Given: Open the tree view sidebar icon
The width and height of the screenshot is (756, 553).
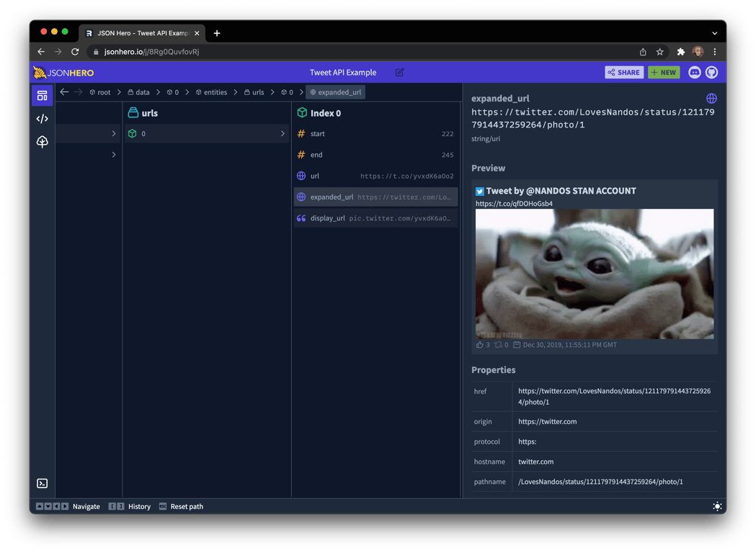Looking at the screenshot, I should 42,142.
